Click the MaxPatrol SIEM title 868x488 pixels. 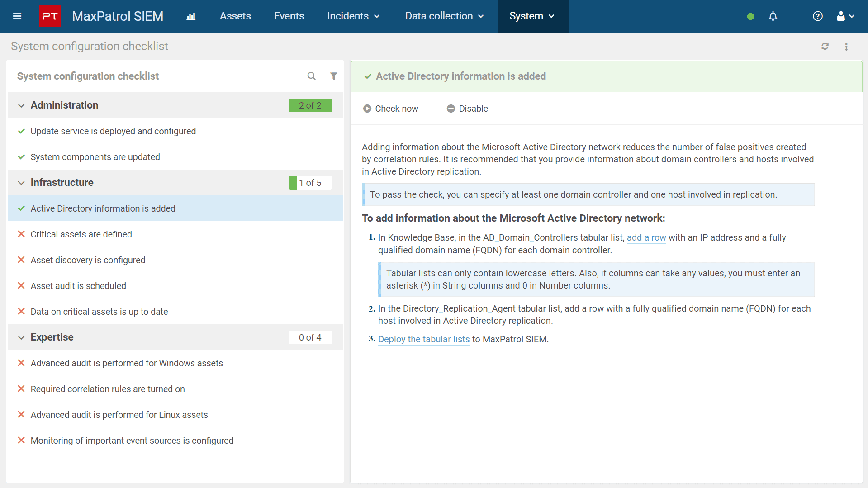[x=118, y=16]
